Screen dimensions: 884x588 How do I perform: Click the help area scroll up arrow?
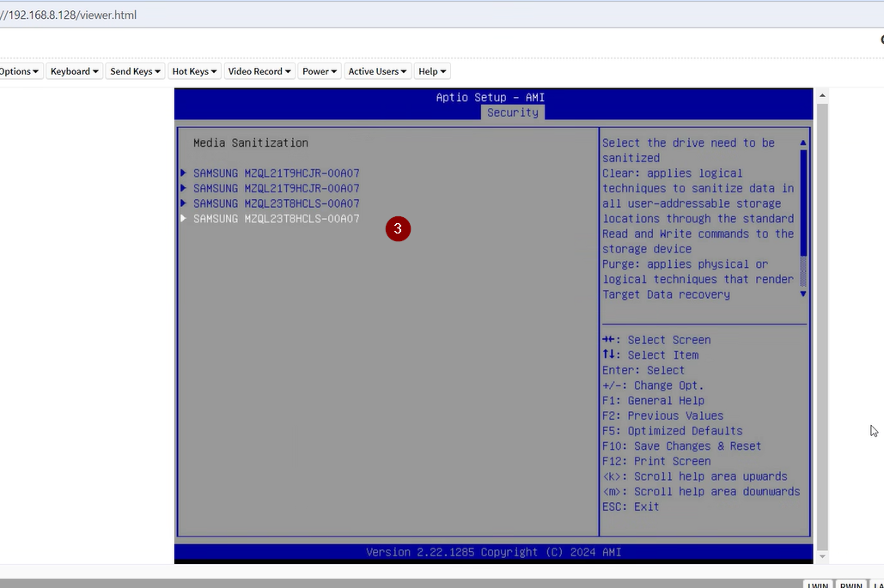click(803, 143)
